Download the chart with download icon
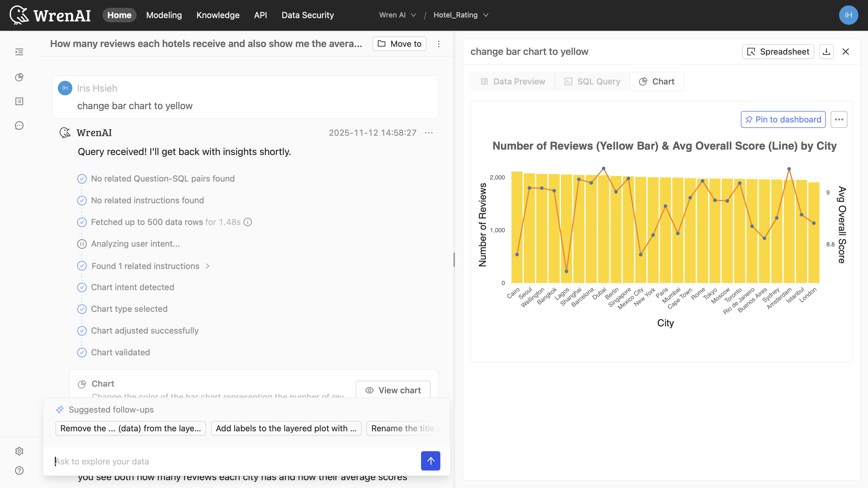Image resolution: width=868 pixels, height=488 pixels. (x=826, y=52)
